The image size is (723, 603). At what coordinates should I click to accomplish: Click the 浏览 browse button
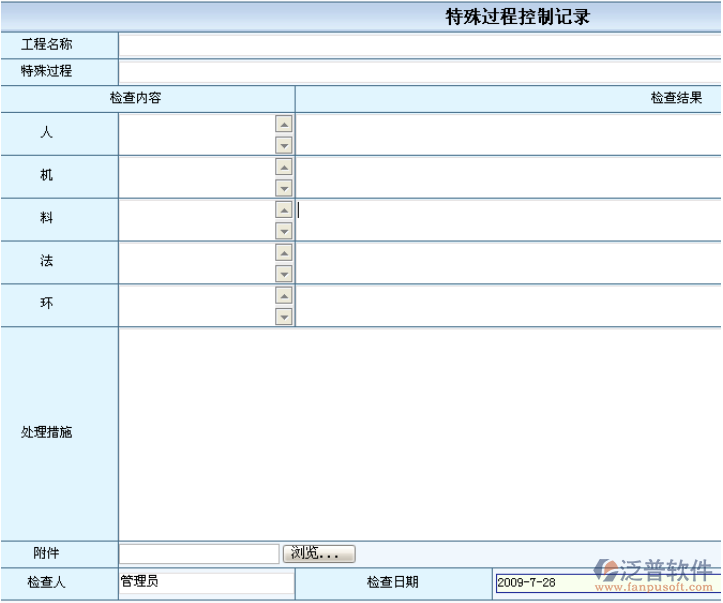point(319,553)
